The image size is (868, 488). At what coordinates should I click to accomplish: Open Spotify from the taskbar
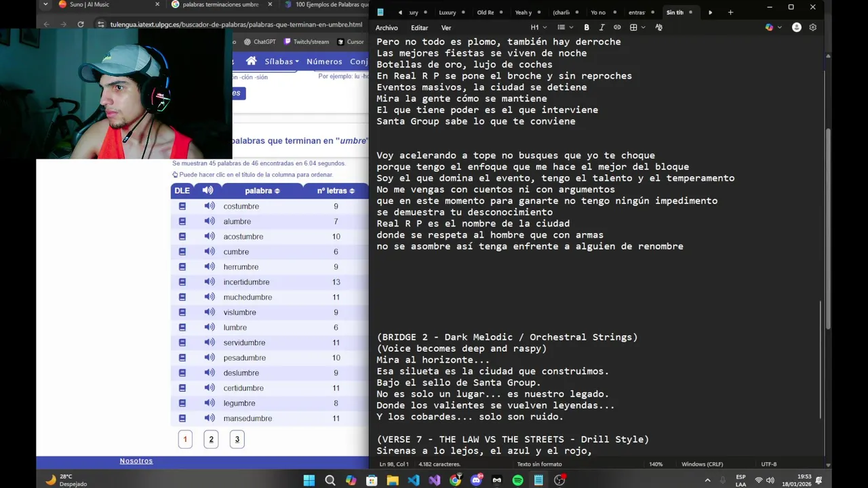click(x=517, y=480)
